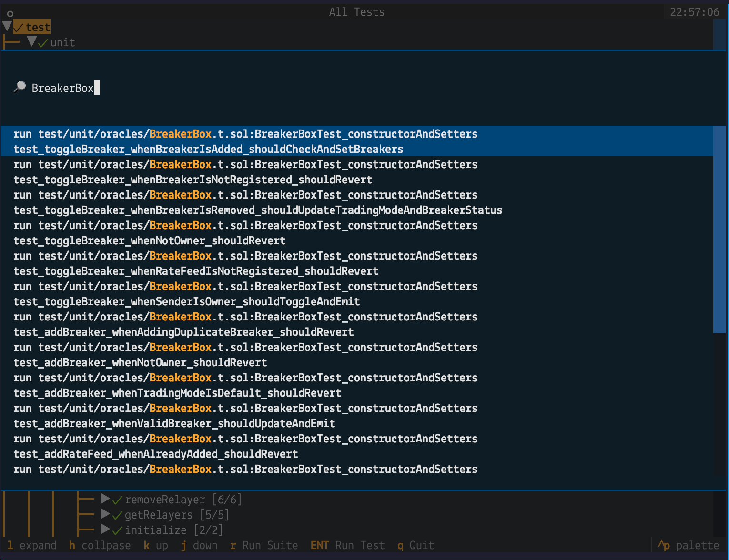Select the highlighted test folder label
The image size is (729, 560).
click(x=37, y=27)
